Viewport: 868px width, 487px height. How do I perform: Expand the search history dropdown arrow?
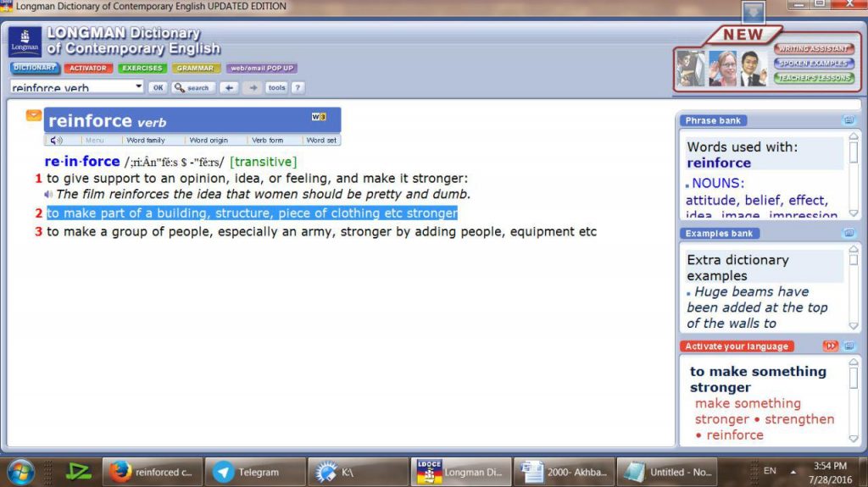coord(139,86)
